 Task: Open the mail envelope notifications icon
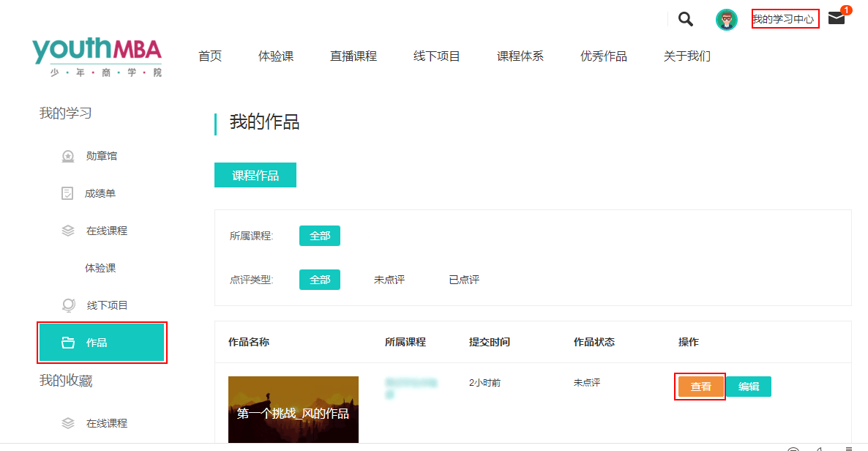pyautogui.click(x=837, y=18)
